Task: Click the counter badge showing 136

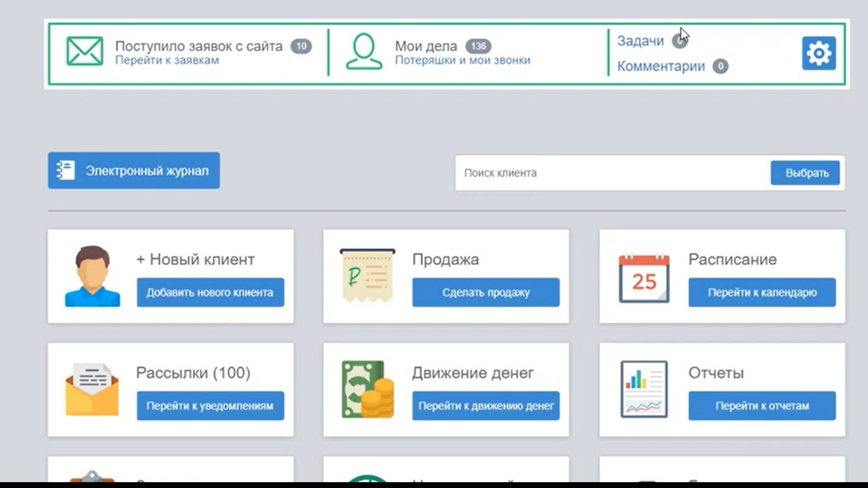Action: tap(478, 46)
